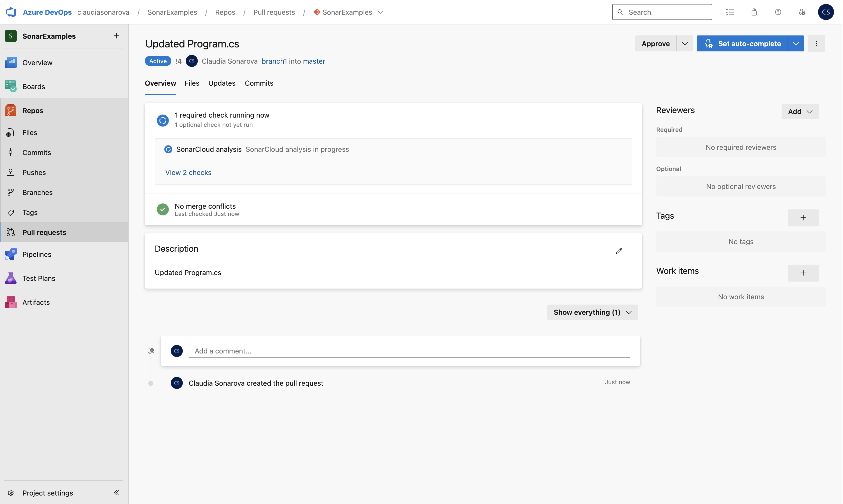Open Pushes under Repos
Viewport: 843px width, 504px height.
tap(64, 172)
